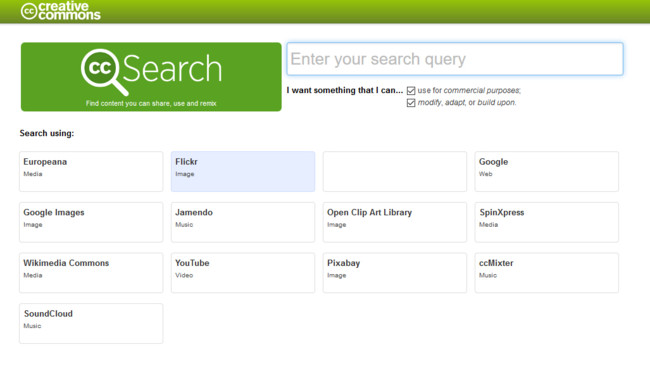This screenshot has width=650, height=366.
Task: Choose Google Images as search source
Action: point(91,222)
